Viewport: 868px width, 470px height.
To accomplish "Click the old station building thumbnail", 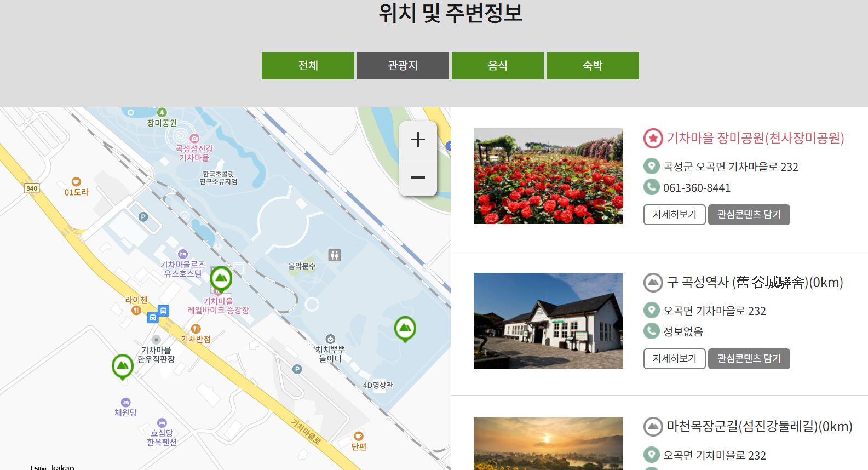I will (548, 320).
